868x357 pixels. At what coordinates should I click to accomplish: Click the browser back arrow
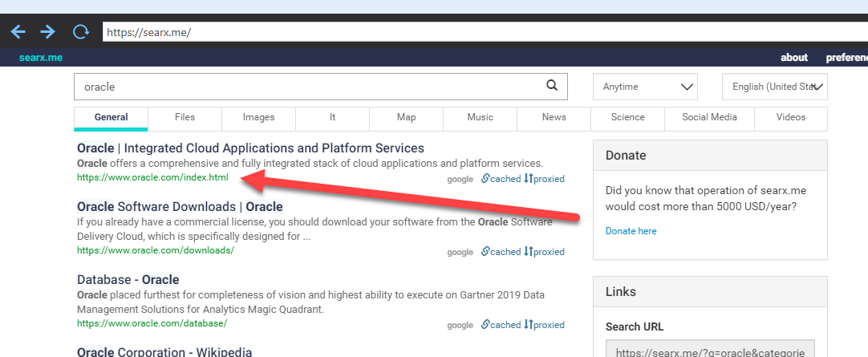(x=18, y=31)
